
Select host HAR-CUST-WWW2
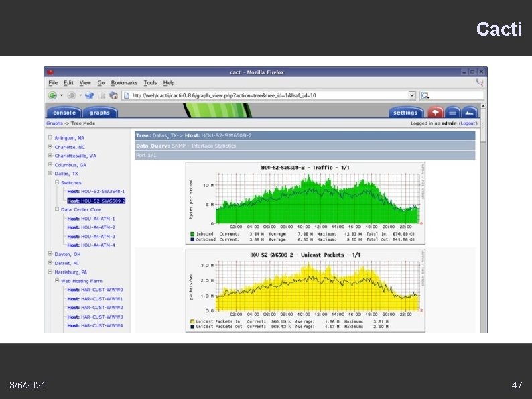95,308
